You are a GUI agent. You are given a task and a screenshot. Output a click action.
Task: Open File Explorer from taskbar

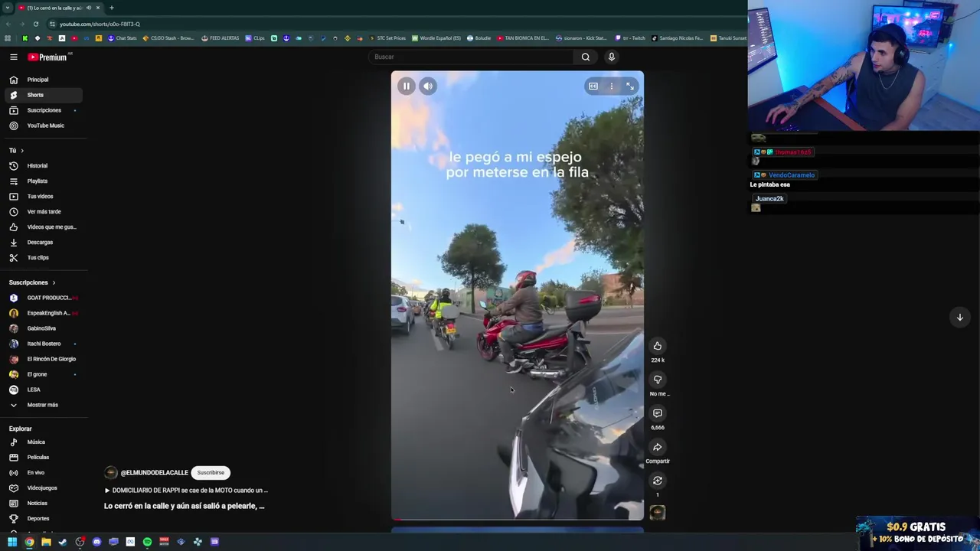pos(46,542)
